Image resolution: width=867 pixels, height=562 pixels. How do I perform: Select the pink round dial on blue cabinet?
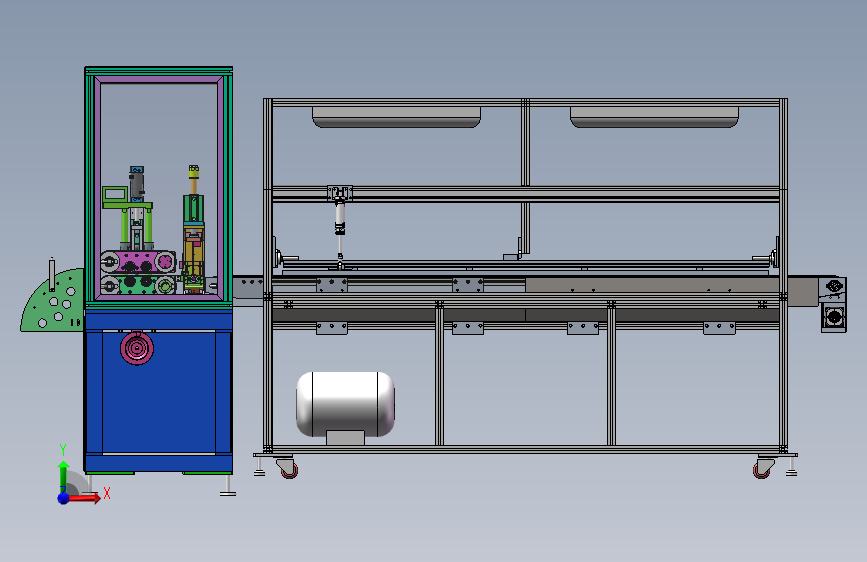coord(137,348)
